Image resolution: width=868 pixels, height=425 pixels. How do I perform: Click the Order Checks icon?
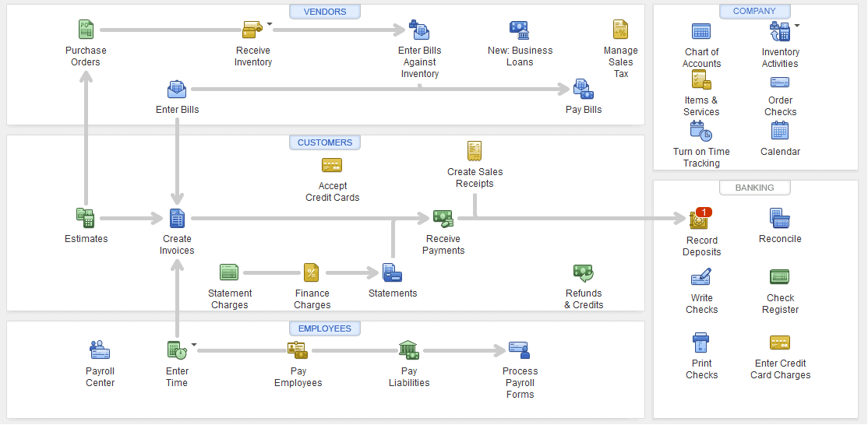click(x=780, y=83)
